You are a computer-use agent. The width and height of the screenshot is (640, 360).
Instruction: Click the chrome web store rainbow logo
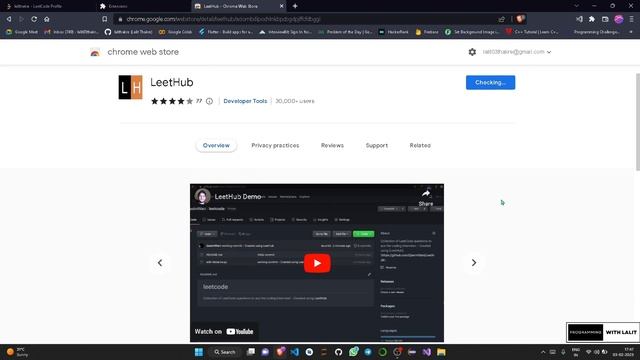click(95, 52)
